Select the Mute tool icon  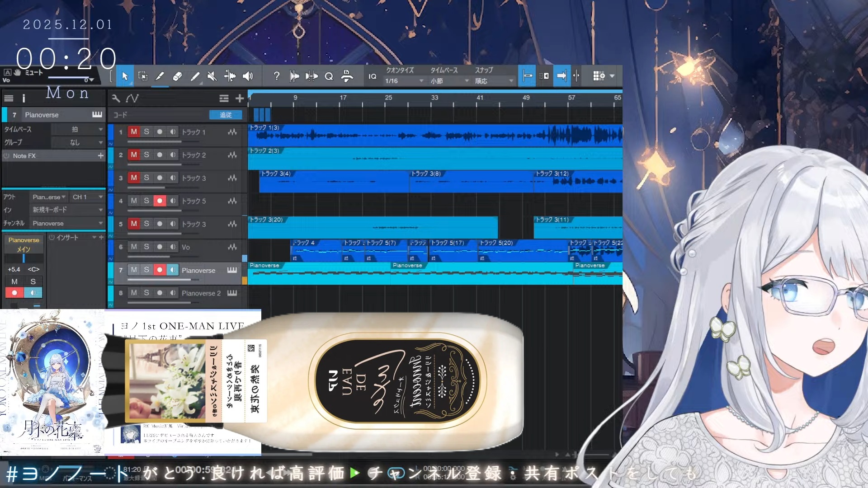click(x=212, y=76)
